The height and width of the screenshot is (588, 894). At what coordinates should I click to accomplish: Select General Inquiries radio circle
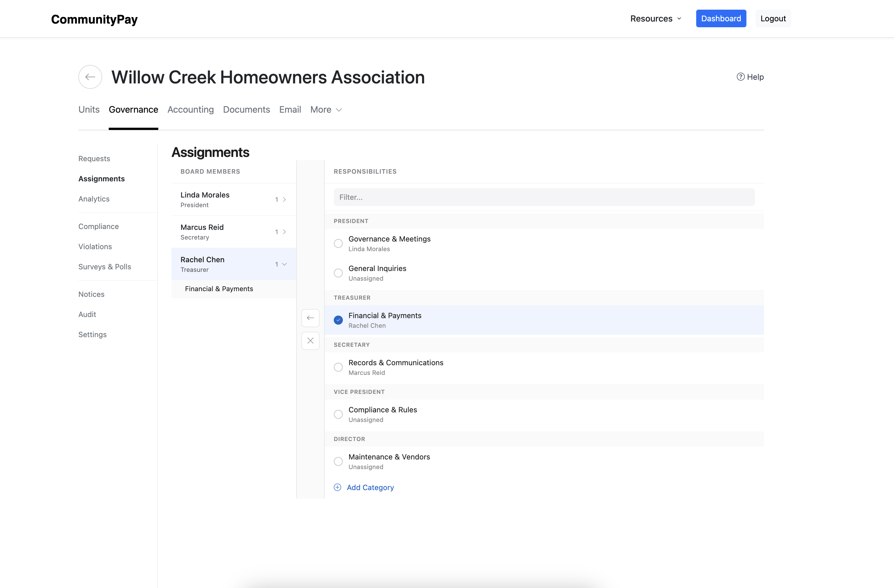[x=338, y=273]
